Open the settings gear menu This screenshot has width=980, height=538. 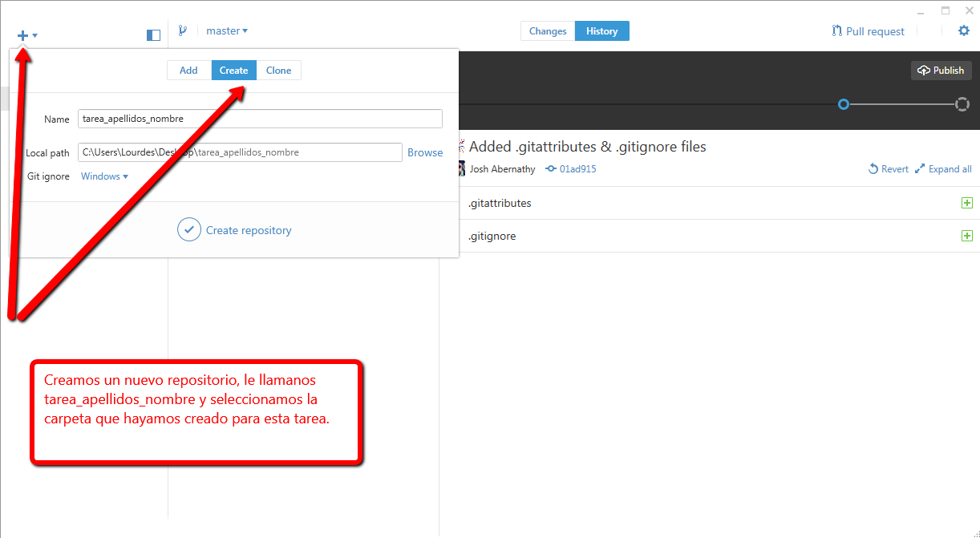[964, 30]
